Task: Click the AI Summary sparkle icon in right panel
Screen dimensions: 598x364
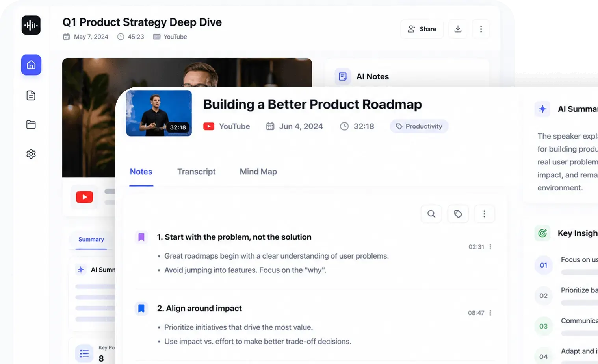Action: pyautogui.click(x=542, y=109)
